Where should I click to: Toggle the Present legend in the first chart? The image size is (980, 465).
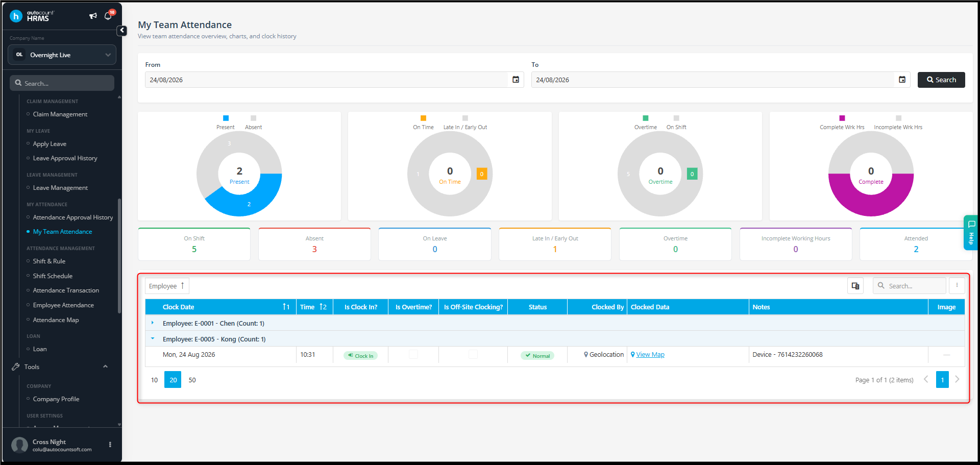[226, 123]
